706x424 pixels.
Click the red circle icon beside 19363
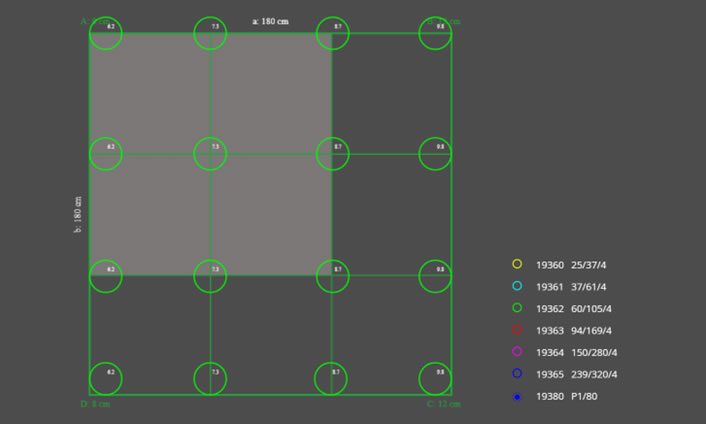517,330
